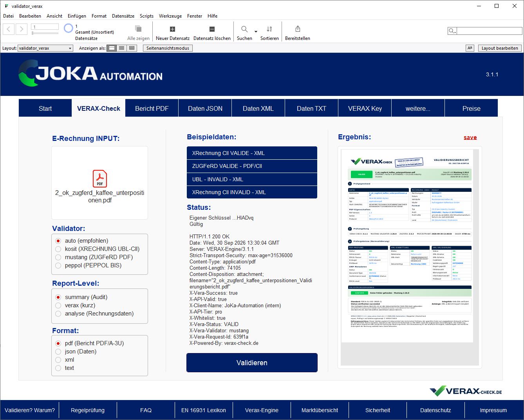This screenshot has height=420, width=524.
Task: Select the mustang (ZUGFeRD PDF) validator
Action: click(x=58, y=257)
